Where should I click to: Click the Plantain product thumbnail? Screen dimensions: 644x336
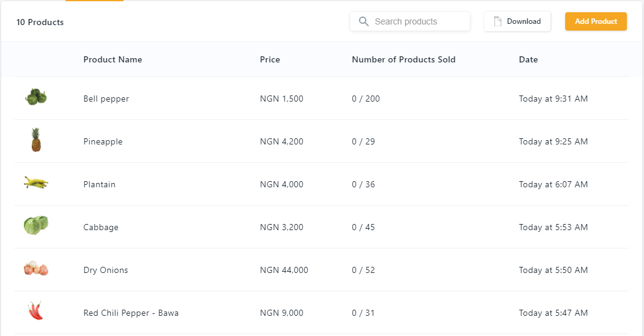36,182
